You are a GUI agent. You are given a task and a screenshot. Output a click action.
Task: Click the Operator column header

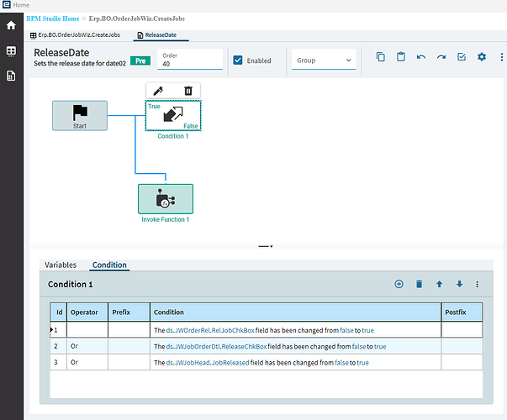click(x=87, y=312)
